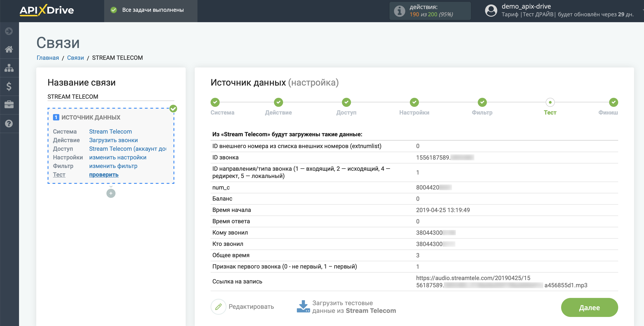644x326 pixels.
Task: Open the Главная breadcrumb link
Action: pyautogui.click(x=48, y=58)
